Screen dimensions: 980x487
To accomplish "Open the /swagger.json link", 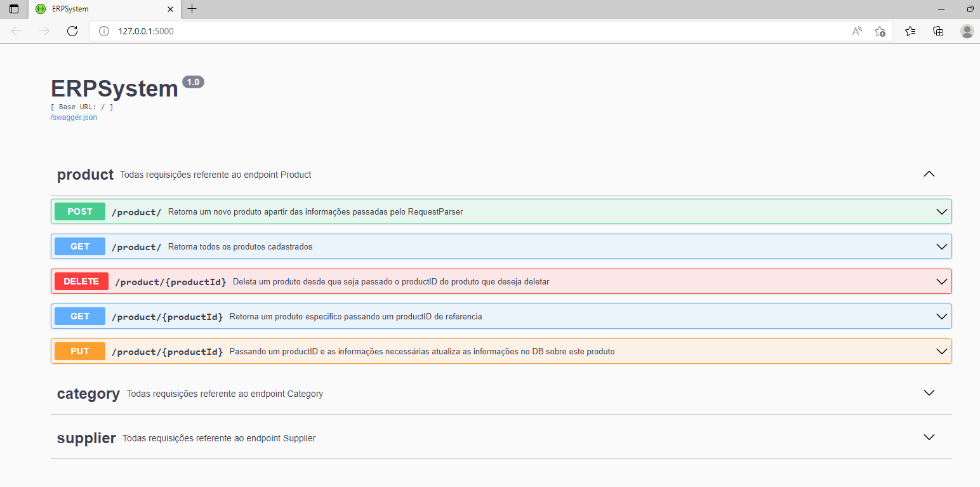I will point(73,117).
